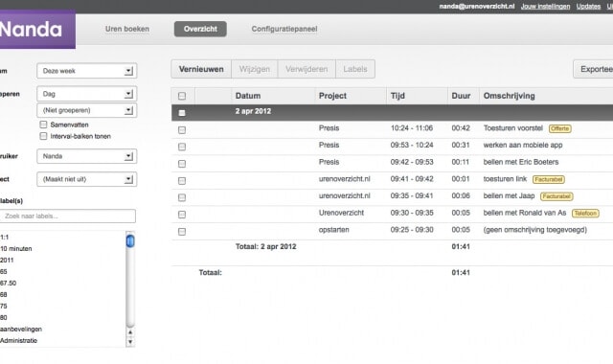Check the werken aan mobiele app row checkbox
Image resolution: width=613 pixels, height=364 pixels.
pyautogui.click(x=182, y=147)
